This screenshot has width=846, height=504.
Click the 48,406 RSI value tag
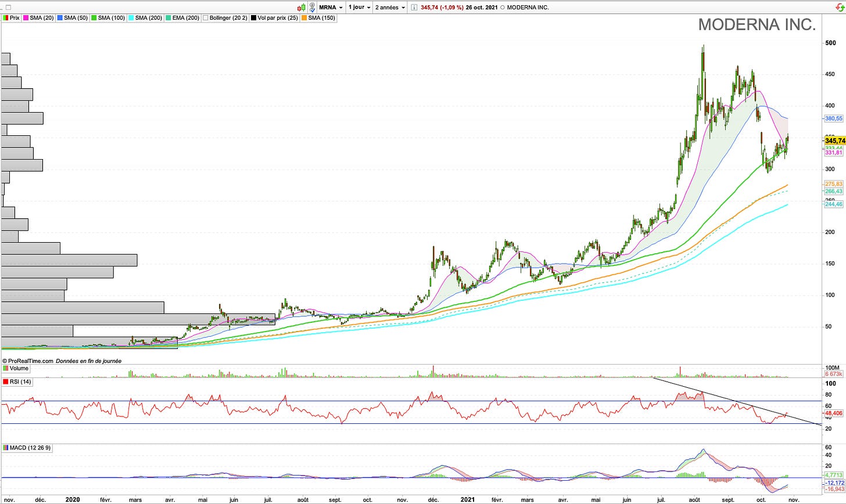(x=834, y=413)
